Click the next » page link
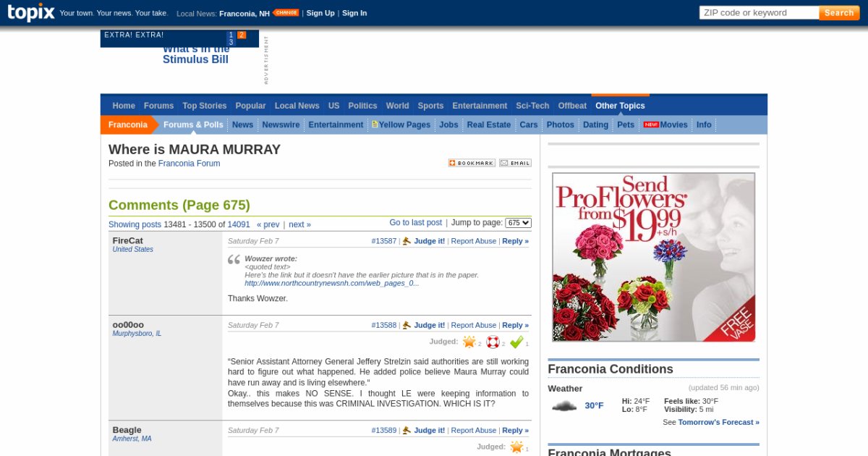868x456 pixels. (299, 224)
